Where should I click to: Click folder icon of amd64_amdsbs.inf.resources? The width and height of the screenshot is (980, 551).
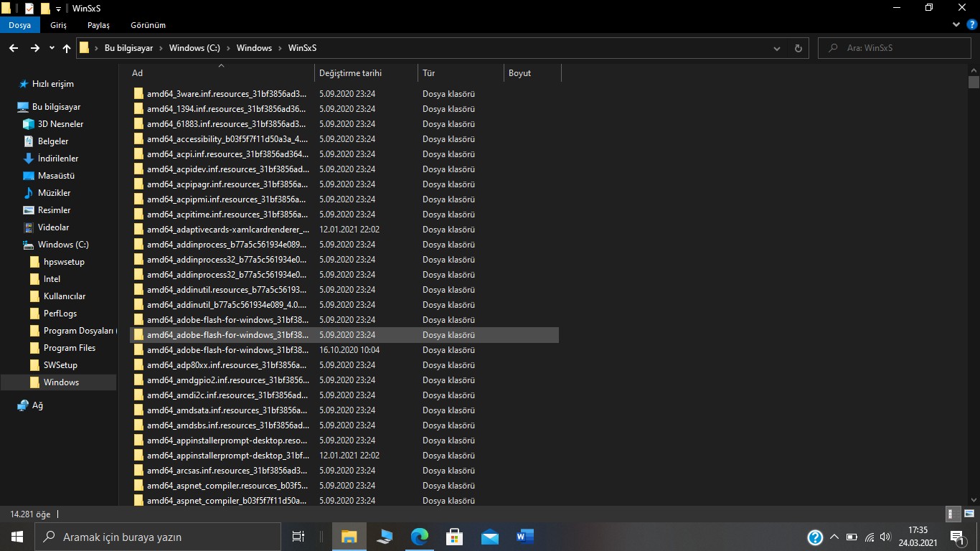pos(139,425)
